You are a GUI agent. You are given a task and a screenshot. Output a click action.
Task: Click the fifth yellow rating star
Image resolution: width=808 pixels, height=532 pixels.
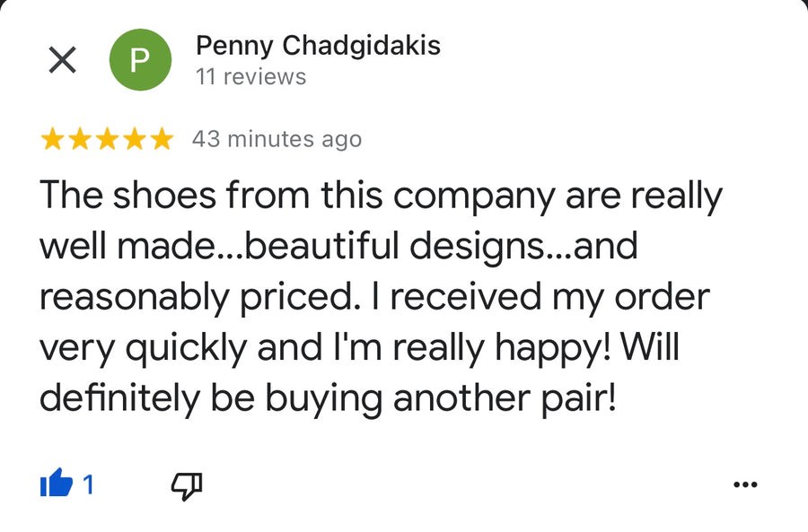[161, 139]
